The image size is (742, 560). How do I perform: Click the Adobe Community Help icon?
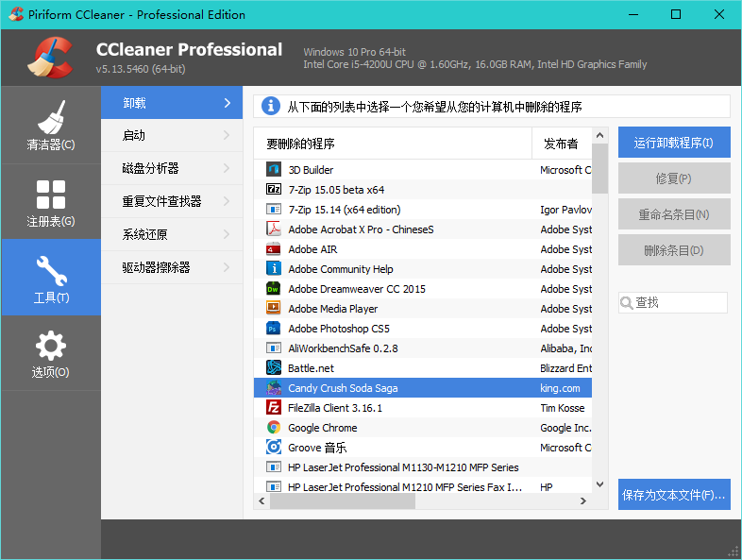coord(274,269)
